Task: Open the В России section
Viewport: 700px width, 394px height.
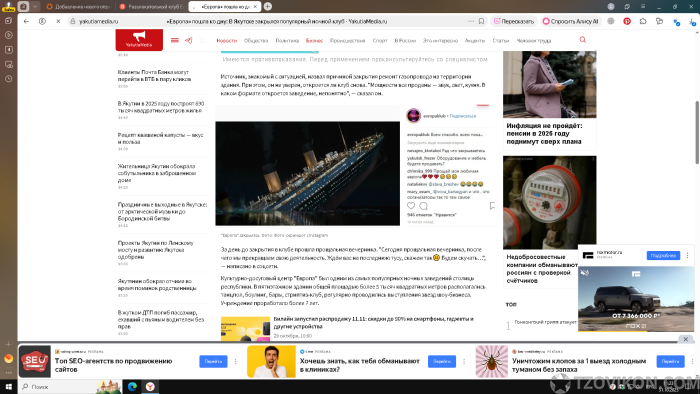Action: click(x=405, y=41)
